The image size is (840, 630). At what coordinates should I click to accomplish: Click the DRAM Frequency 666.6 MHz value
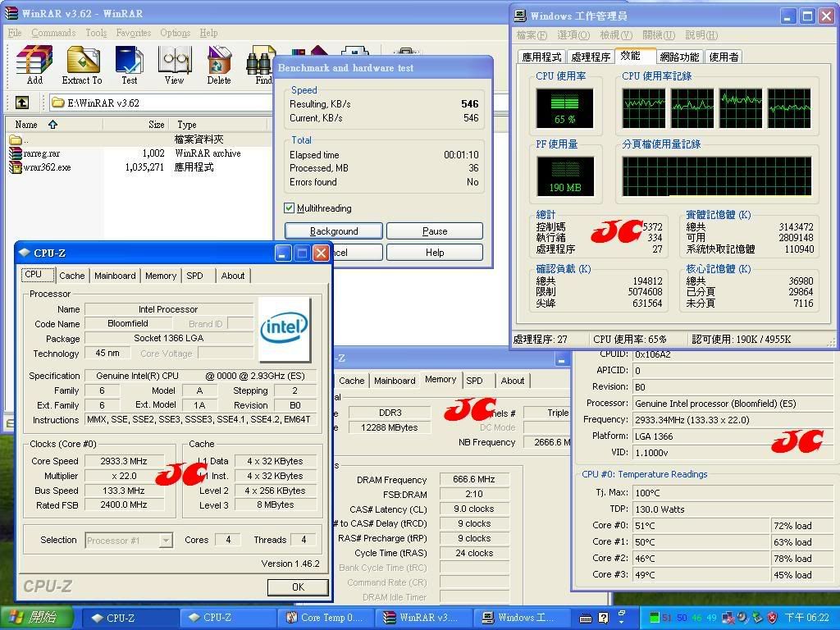473,479
